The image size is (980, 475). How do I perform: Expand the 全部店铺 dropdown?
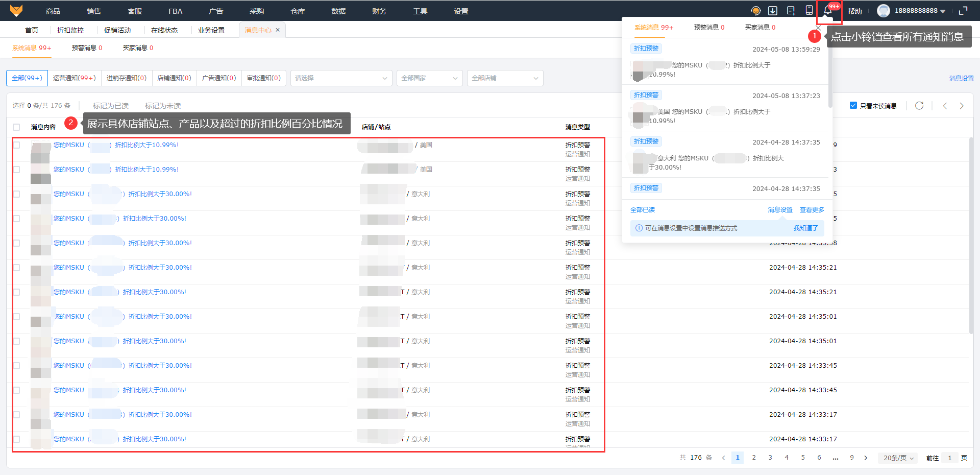pos(505,78)
